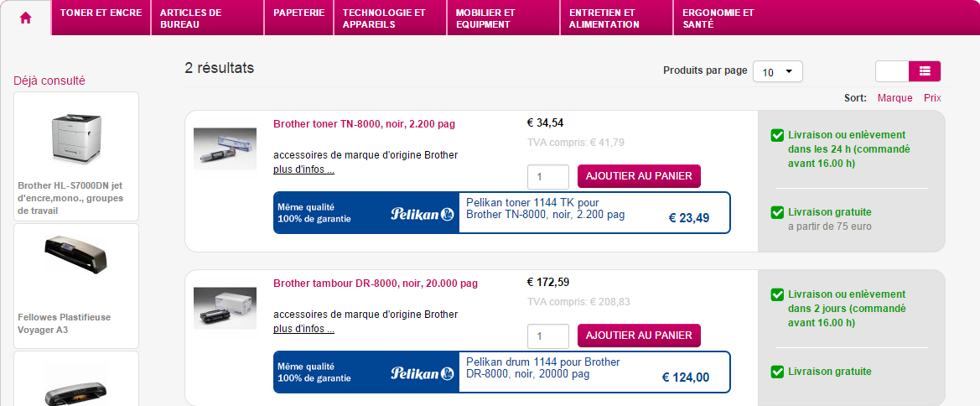Open the Produits par page dropdown
Image resolution: width=980 pixels, height=406 pixels.
pos(778,72)
